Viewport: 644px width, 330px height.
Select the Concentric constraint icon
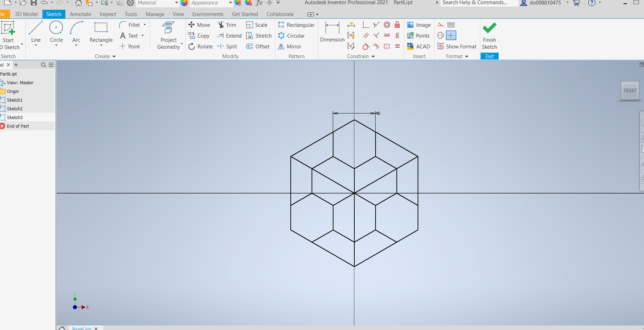coord(387,25)
